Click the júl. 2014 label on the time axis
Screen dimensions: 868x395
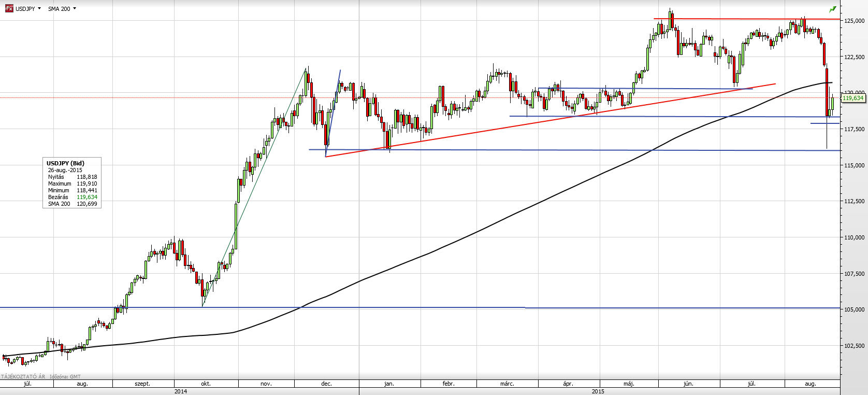coord(28,384)
